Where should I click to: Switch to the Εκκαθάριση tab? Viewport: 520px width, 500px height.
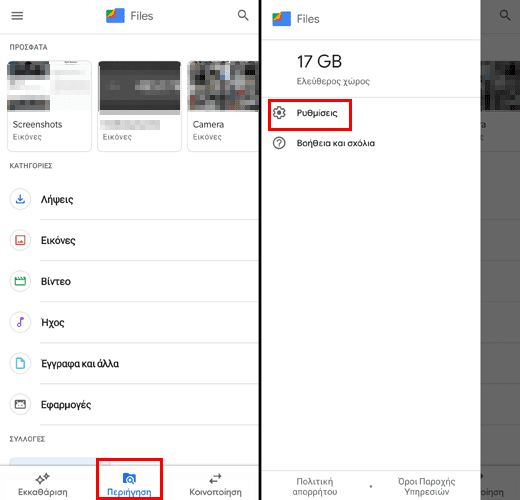coord(43,484)
